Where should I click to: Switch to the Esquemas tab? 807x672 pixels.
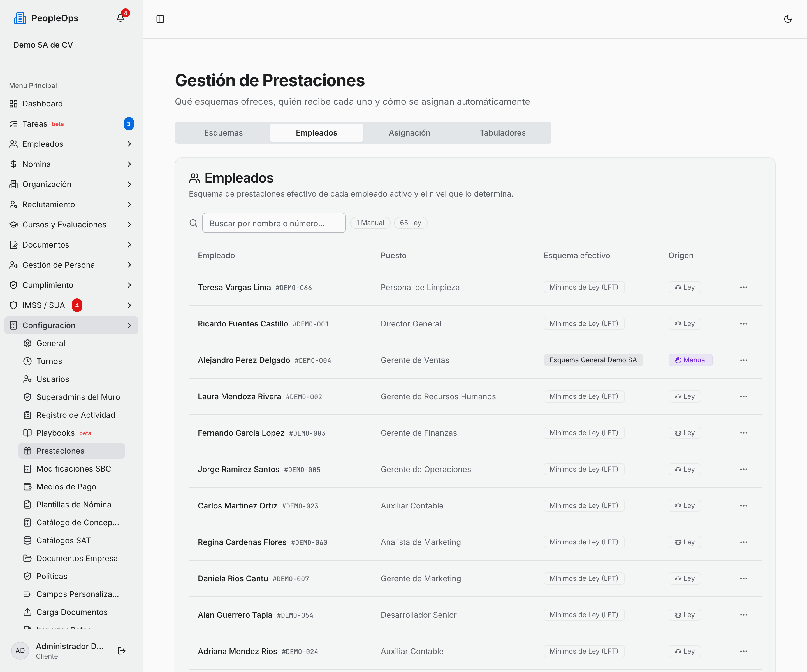point(223,133)
